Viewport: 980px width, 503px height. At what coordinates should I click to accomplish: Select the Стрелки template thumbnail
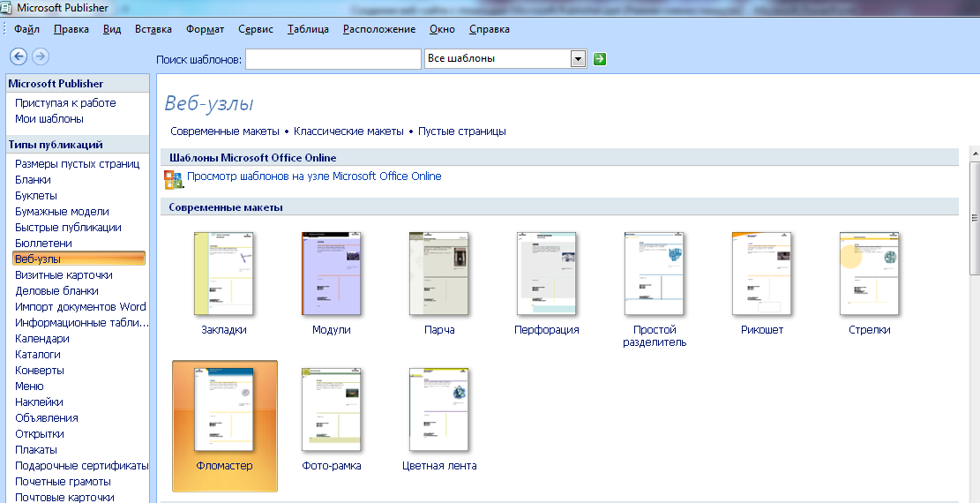tap(870, 274)
